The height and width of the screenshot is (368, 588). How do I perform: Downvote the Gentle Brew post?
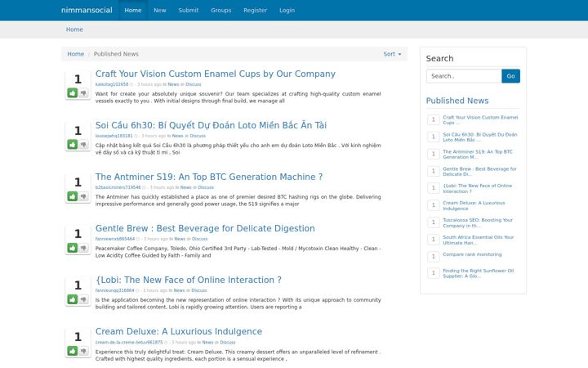[83, 248]
